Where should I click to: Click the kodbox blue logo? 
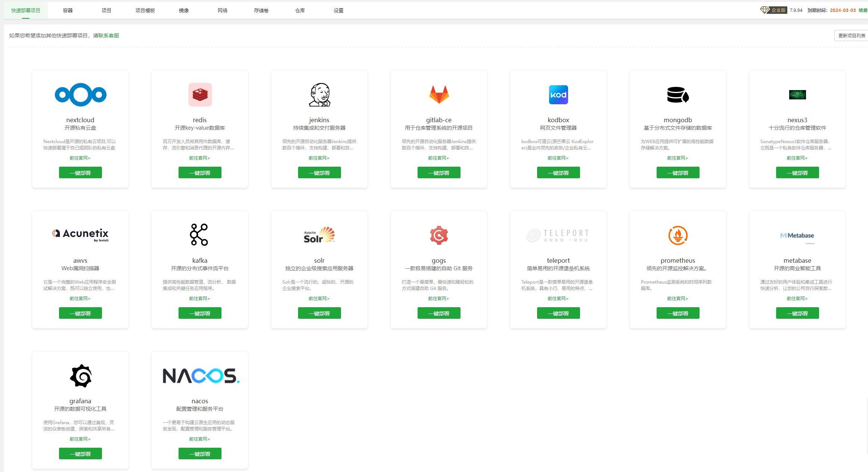[558, 95]
